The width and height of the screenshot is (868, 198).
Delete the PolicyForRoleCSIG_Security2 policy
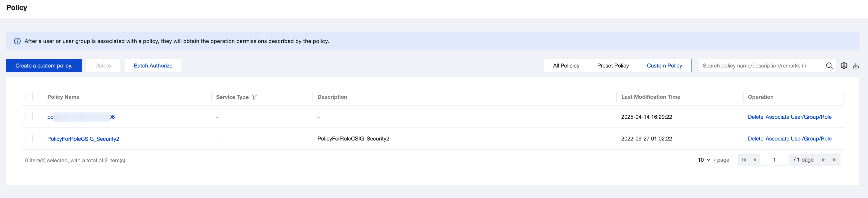755,139
